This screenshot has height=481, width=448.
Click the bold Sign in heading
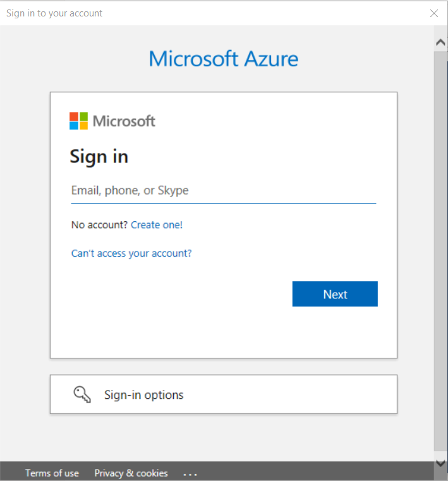[99, 156]
